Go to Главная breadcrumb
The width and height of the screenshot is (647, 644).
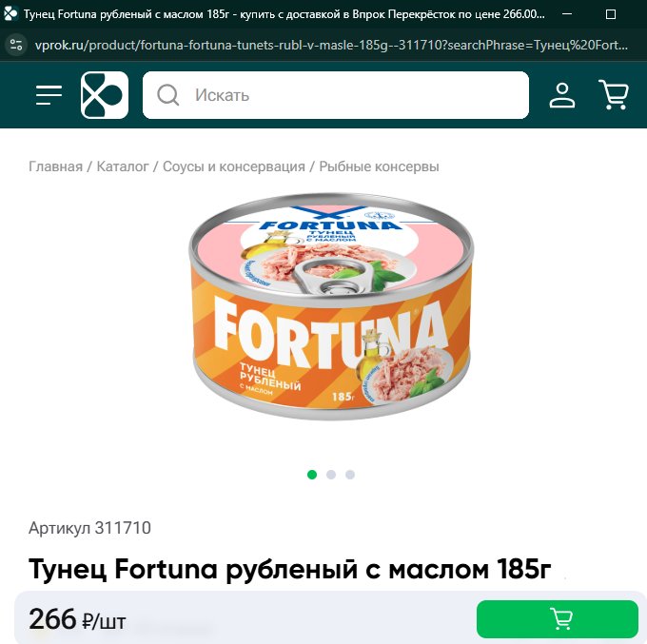click(x=56, y=166)
